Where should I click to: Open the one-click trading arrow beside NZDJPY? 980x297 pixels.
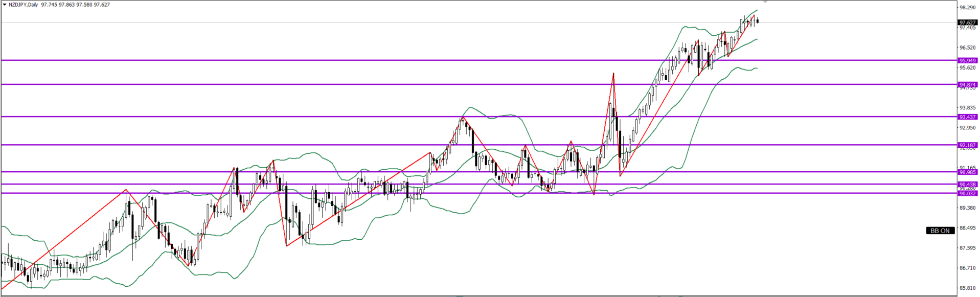point(4,5)
